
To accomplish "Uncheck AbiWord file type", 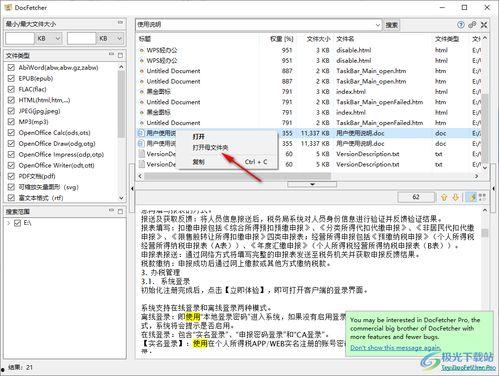I will pyautogui.click(x=11, y=68).
